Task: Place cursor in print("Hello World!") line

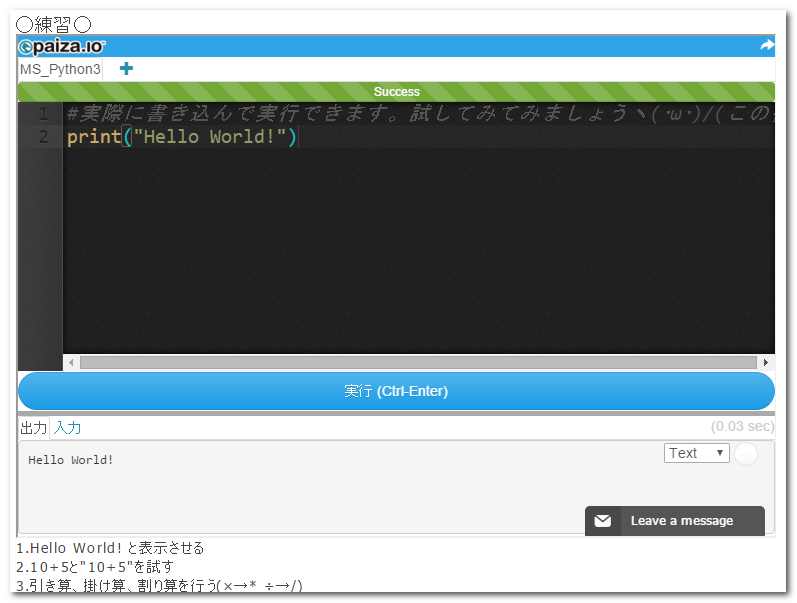Action: point(181,137)
